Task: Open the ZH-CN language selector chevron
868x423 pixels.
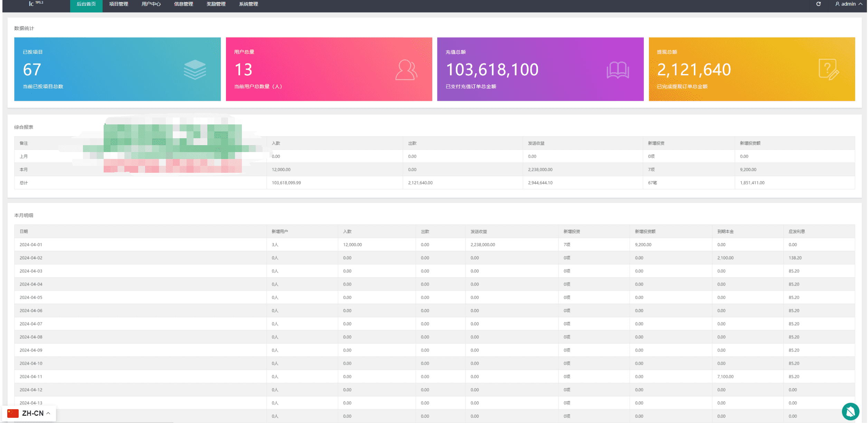Action: pyautogui.click(x=48, y=413)
